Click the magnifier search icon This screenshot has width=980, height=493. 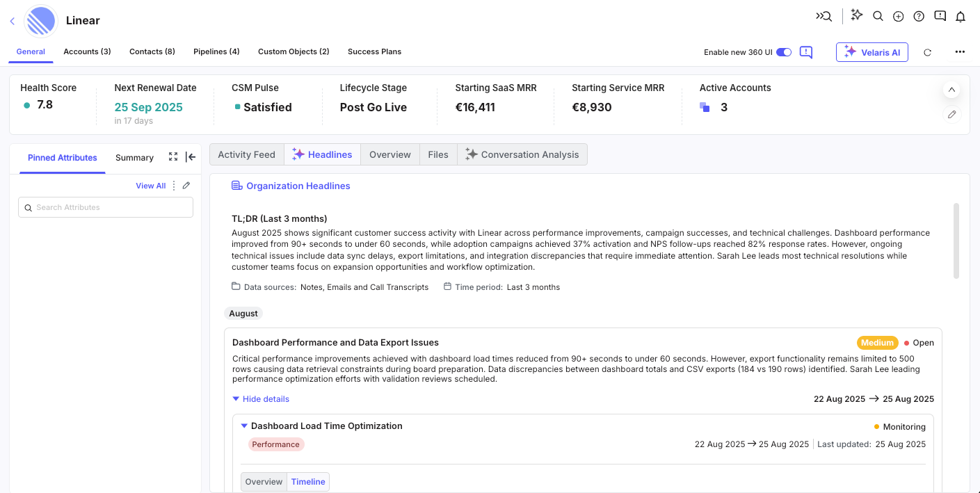[x=878, y=16]
